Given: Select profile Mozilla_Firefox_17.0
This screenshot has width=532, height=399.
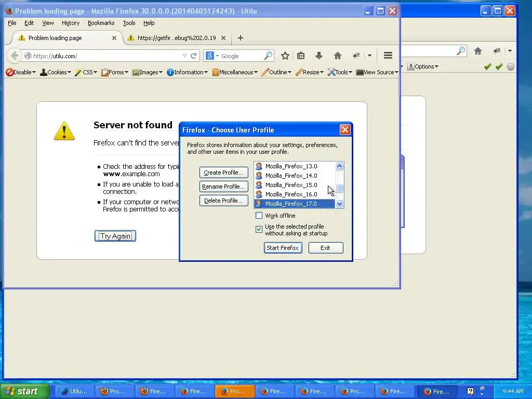Looking at the screenshot, I should coord(294,204).
